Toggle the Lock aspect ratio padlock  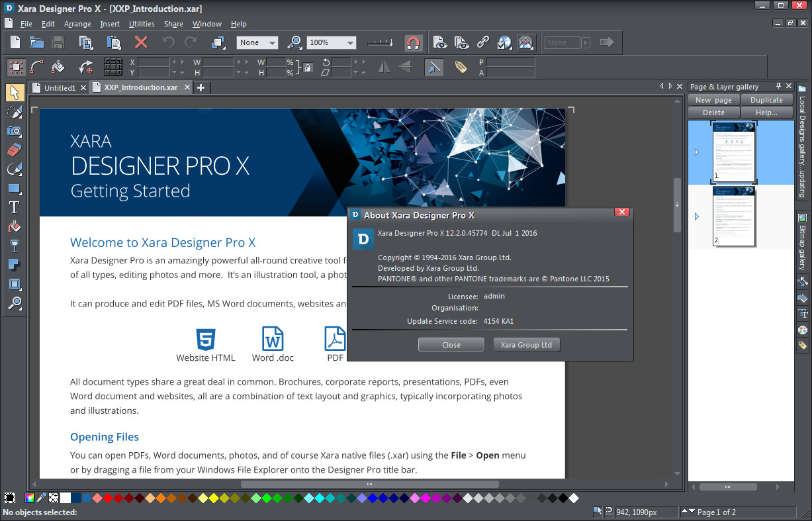[x=307, y=68]
